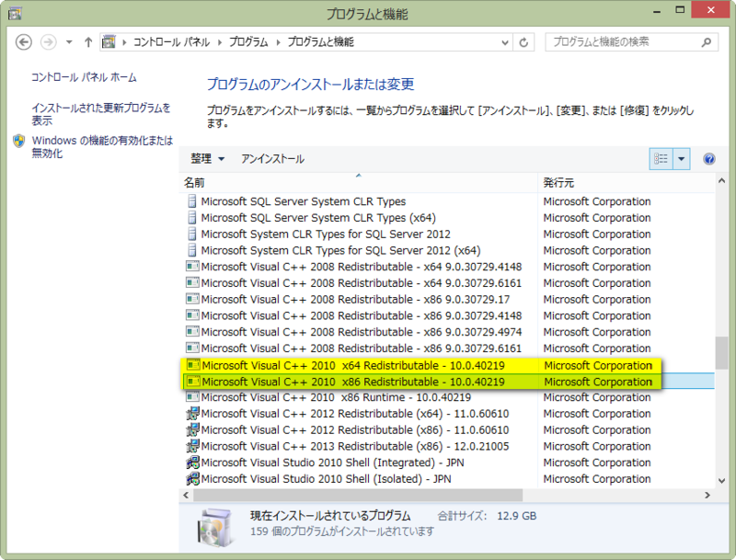Select Visual Studio 2010 Shell (Integrated) - JPN
The height and width of the screenshot is (560, 736).
coord(447,463)
